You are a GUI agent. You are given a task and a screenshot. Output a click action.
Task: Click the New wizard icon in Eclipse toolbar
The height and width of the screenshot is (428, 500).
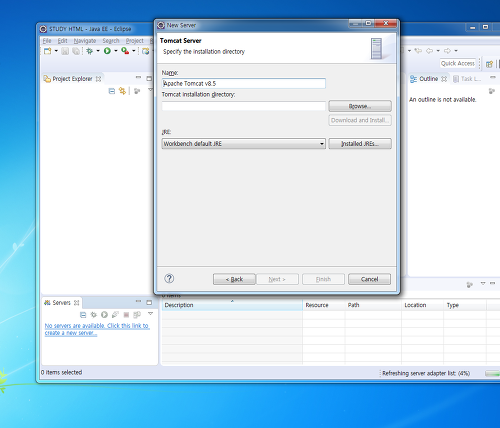48,51
